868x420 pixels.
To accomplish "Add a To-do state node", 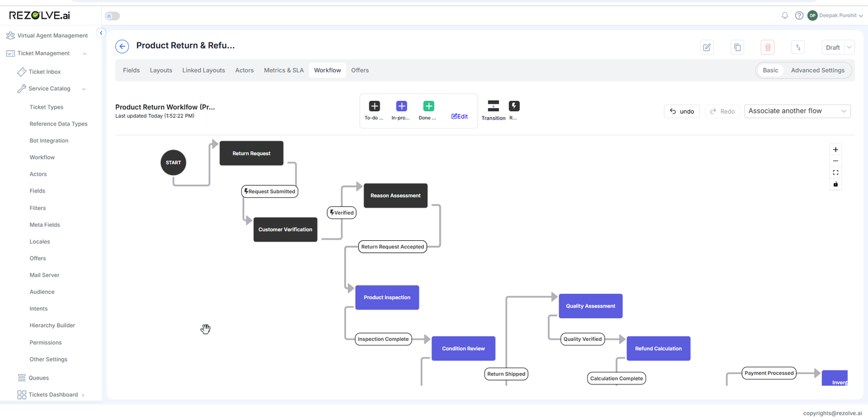I will pos(374,106).
